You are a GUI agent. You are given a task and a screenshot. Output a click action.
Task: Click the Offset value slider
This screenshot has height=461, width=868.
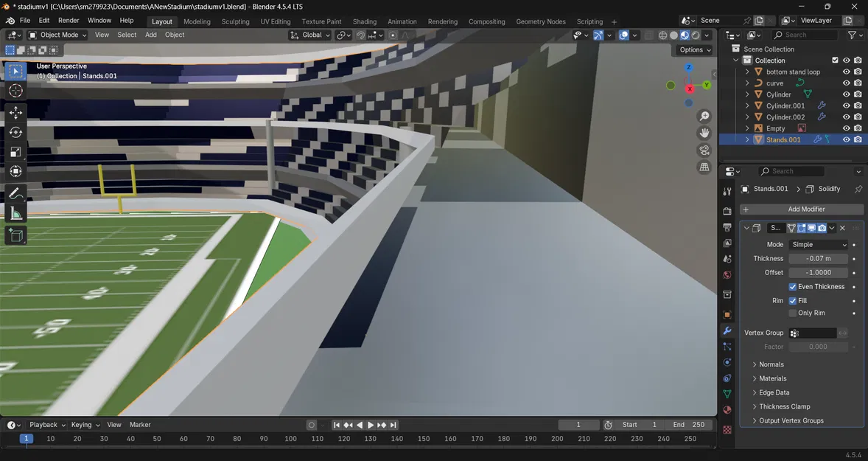click(x=818, y=273)
